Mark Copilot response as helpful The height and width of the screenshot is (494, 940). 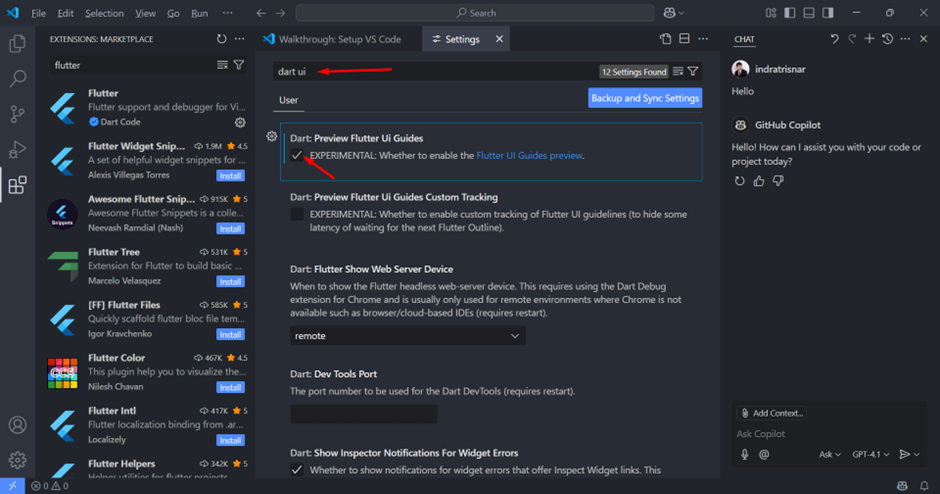click(759, 180)
